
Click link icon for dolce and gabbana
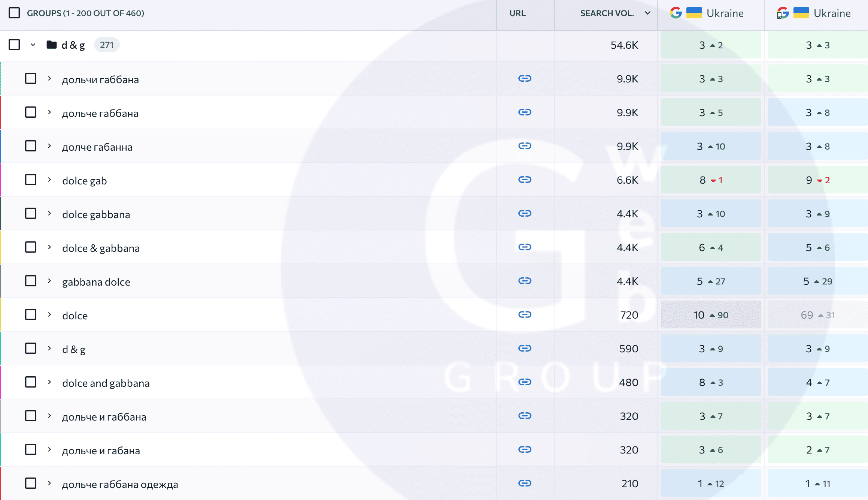(x=525, y=382)
